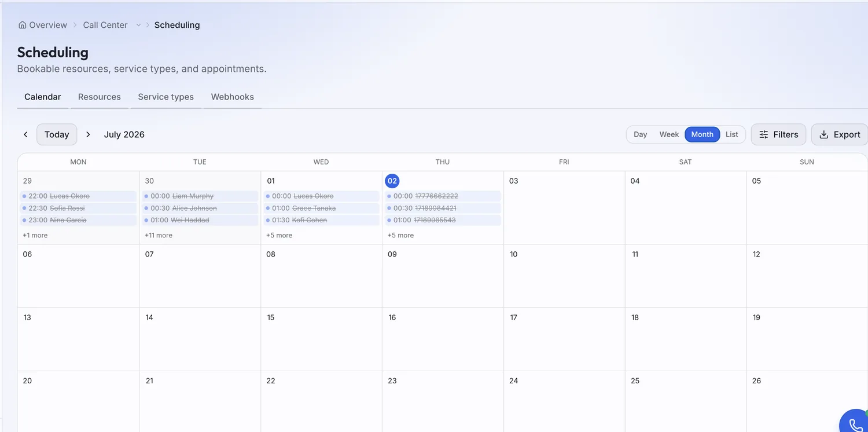Open the 01:00 Grace Tanaka appointment
Image resolution: width=868 pixels, height=432 pixels.
click(322, 208)
